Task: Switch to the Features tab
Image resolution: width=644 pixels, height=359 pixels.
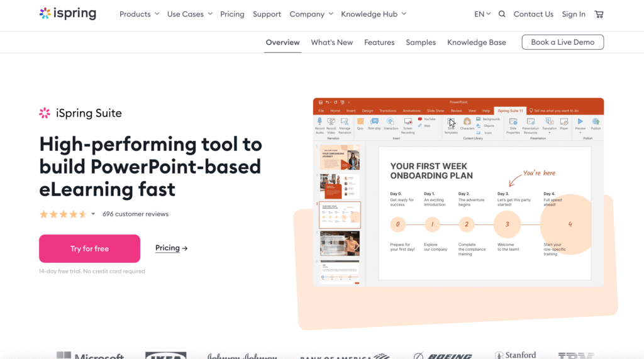Action: pyautogui.click(x=379, y=42)
